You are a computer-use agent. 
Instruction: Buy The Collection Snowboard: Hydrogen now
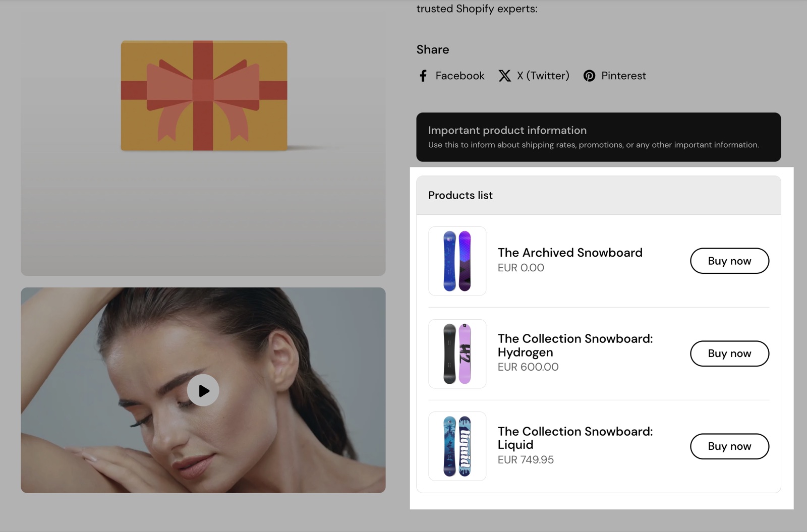tap(729, 353)
